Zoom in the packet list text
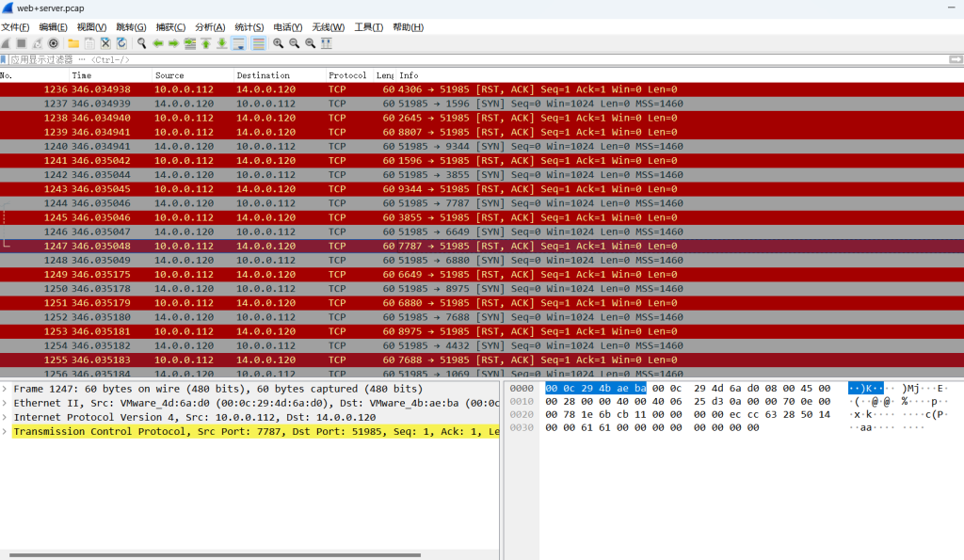 click(279, 43)
